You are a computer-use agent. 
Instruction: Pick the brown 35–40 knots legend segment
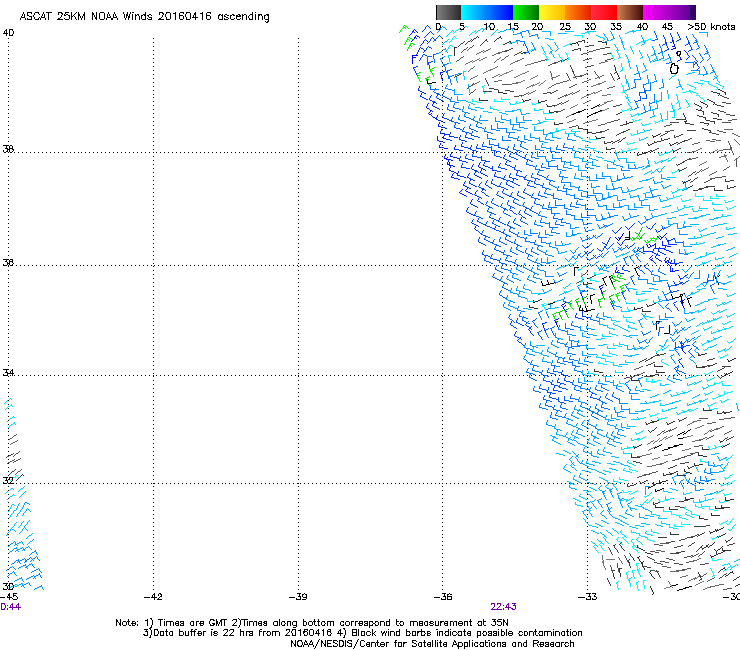click(x=630, y=12)
